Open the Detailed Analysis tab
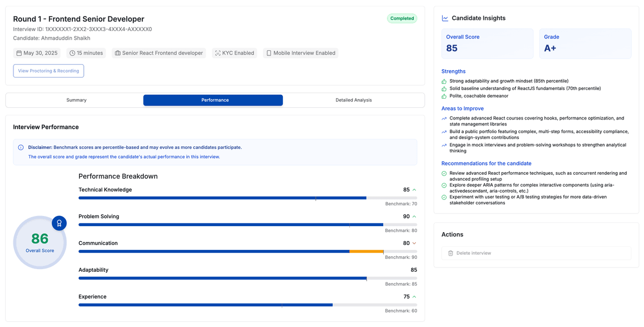This screenshot has height=327, width=644. [353, 100]
